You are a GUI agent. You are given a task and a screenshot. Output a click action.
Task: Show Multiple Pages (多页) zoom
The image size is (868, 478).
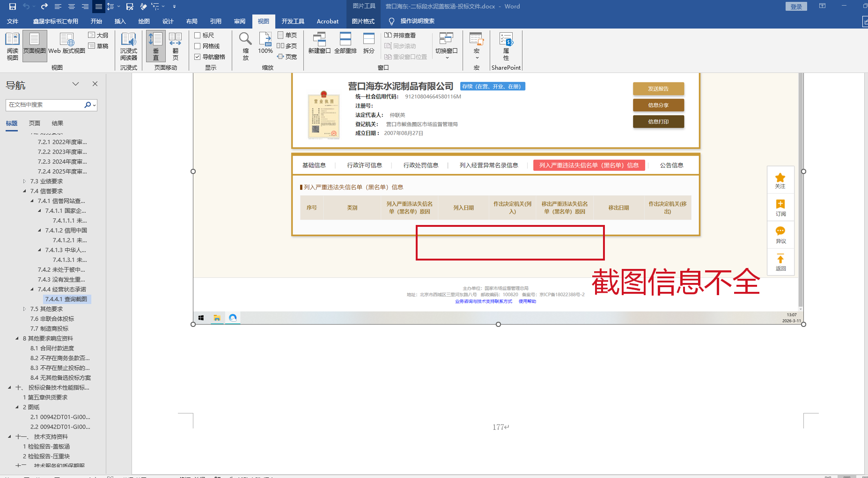click(x=287, y=46)
